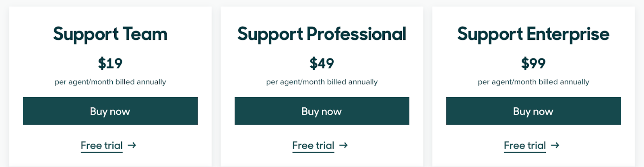Click the billing text under the $99 price
The width and height of the screenshot is (644, 167).
tap(533, 82)
